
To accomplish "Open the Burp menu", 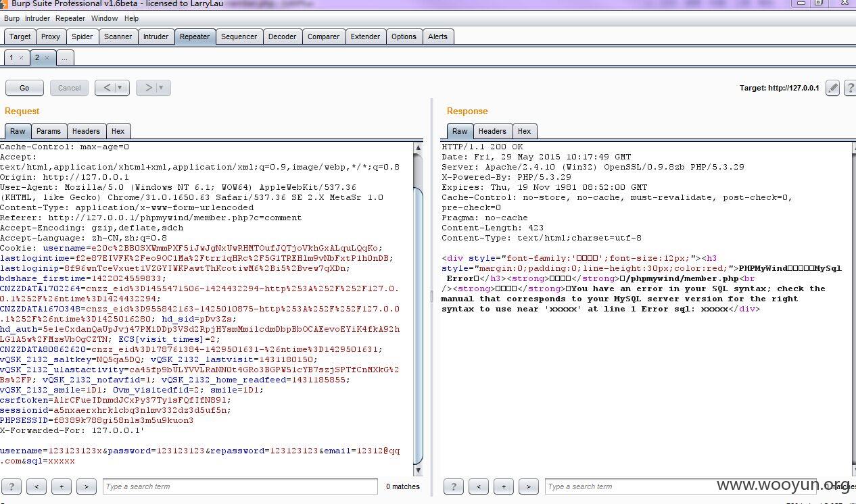I will coord(11,18).
